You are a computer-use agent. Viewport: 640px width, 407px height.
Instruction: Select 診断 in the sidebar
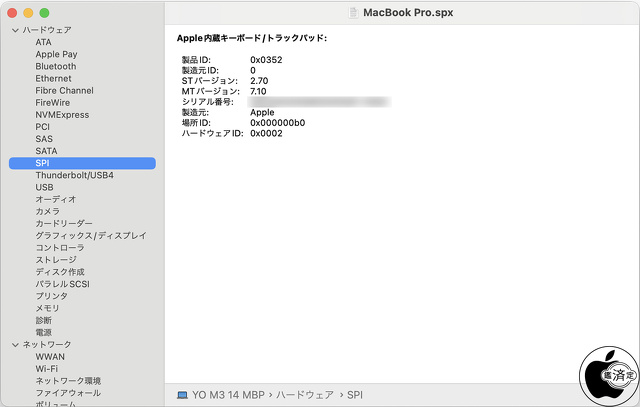[43, 320]
